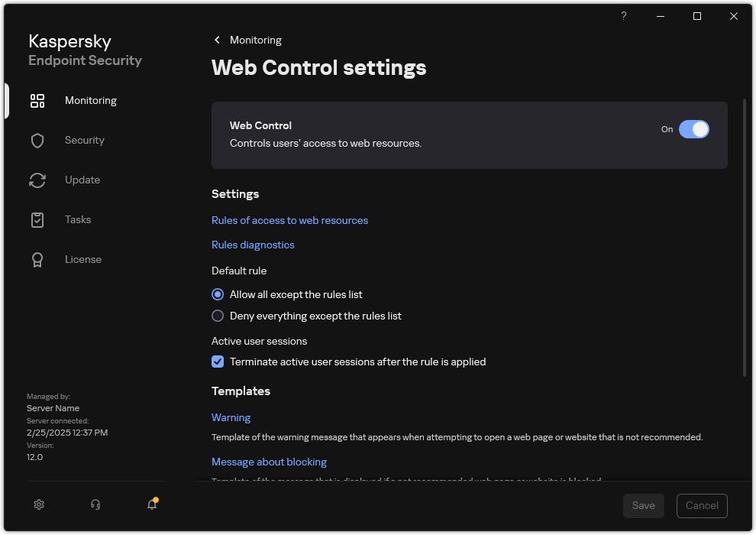This screenshot has width=756, height=535.
Task: Go back using the Monitoring breadcrumb arrow
Action: (217, 40)
